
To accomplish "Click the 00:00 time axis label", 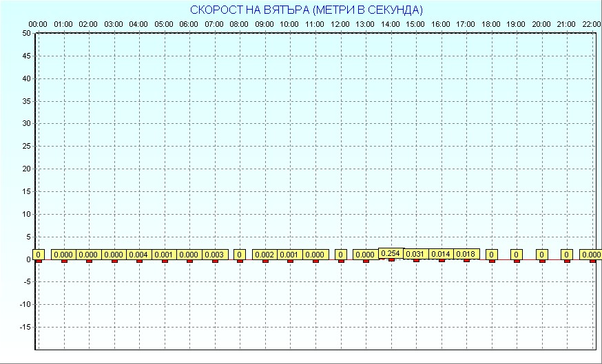I will pos(38,24).
